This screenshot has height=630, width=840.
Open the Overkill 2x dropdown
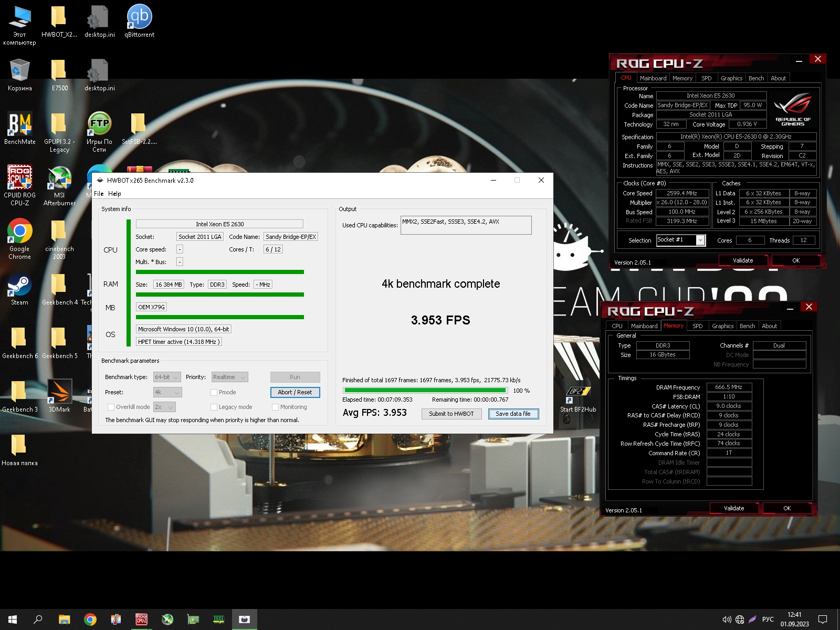click(x=164, y=407)
